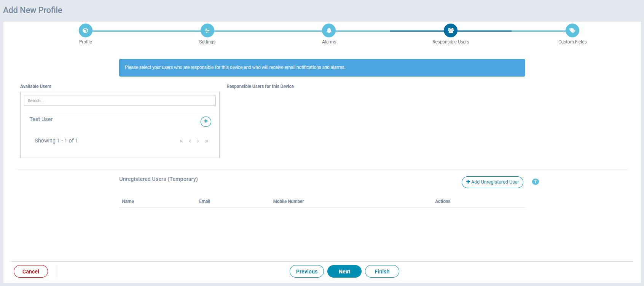Go to previous page of users
644x286 pixels.
point(190,141)
